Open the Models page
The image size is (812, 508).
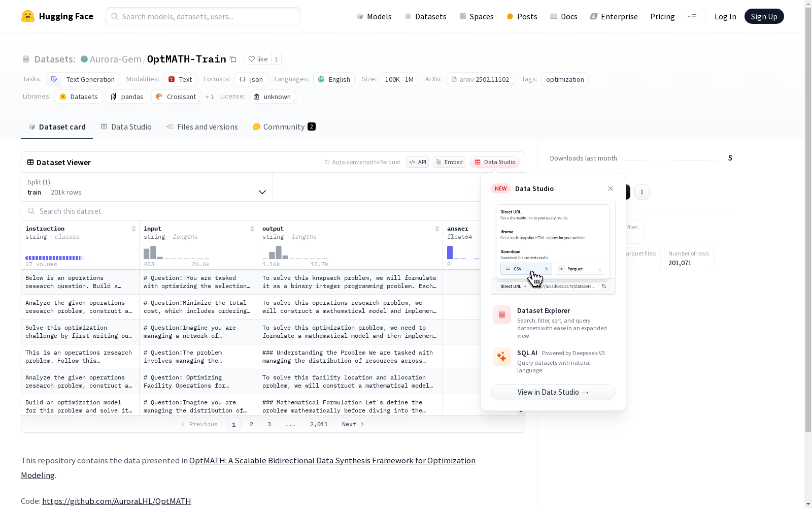click(x=374, y=16)
